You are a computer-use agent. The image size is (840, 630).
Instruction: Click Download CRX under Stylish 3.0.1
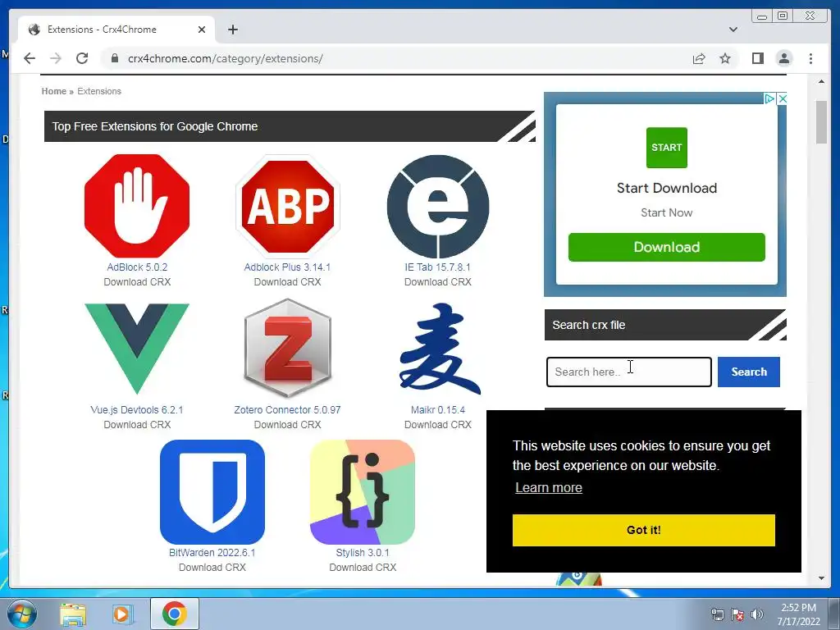363,568
